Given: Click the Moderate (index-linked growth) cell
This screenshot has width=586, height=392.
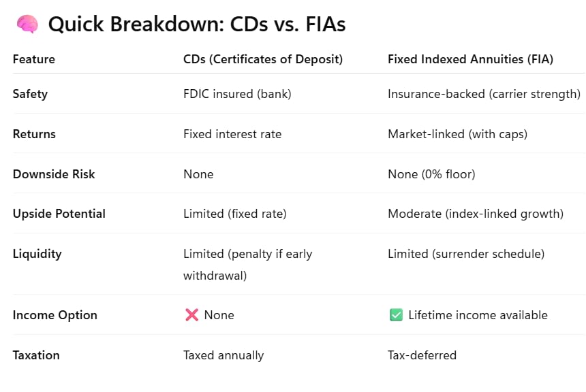Looking at the screenshot, I should [x=476, y=214].
